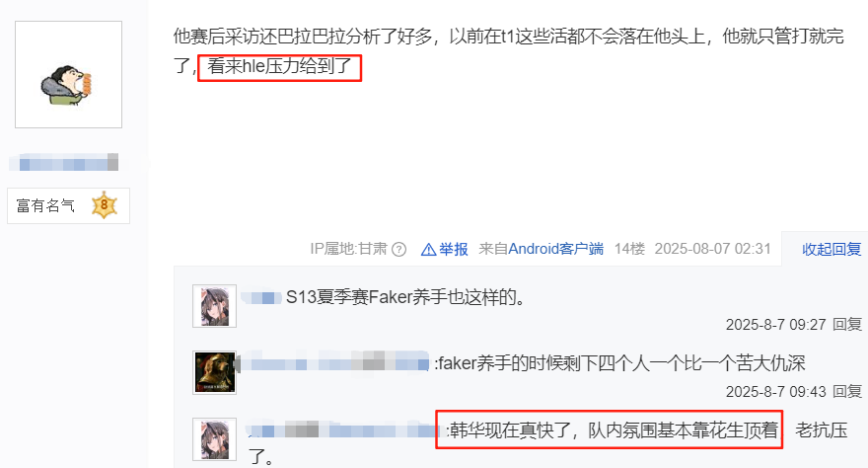This screenshot has height=468, width=868.
Task: Click the poster's cartoon avatar image
Action: [68, 75]
